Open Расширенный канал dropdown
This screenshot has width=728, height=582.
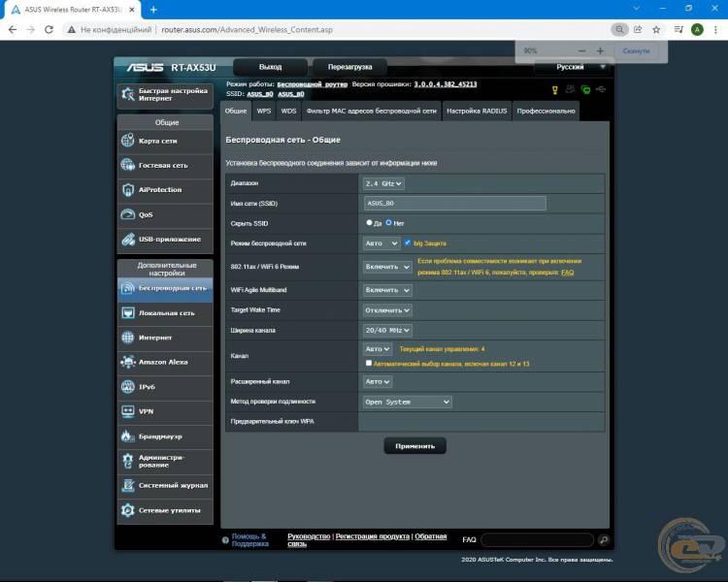378,381
